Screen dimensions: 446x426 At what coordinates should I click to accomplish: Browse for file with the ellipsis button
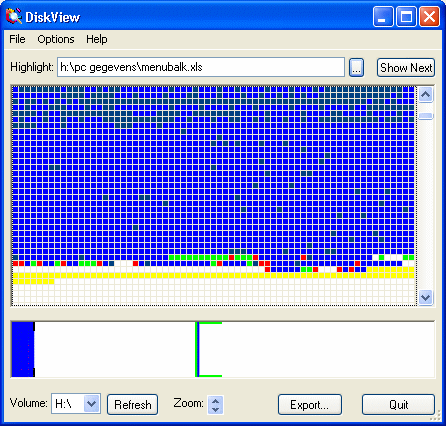(x=356, y=68)
